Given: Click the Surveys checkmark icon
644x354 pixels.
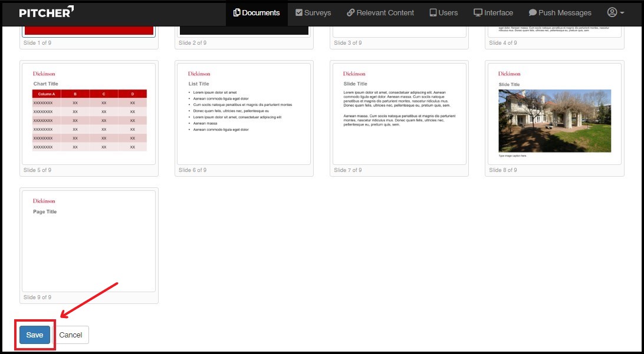Looking at the screenshot, I should pyautogui.click(x=299, y=13).
